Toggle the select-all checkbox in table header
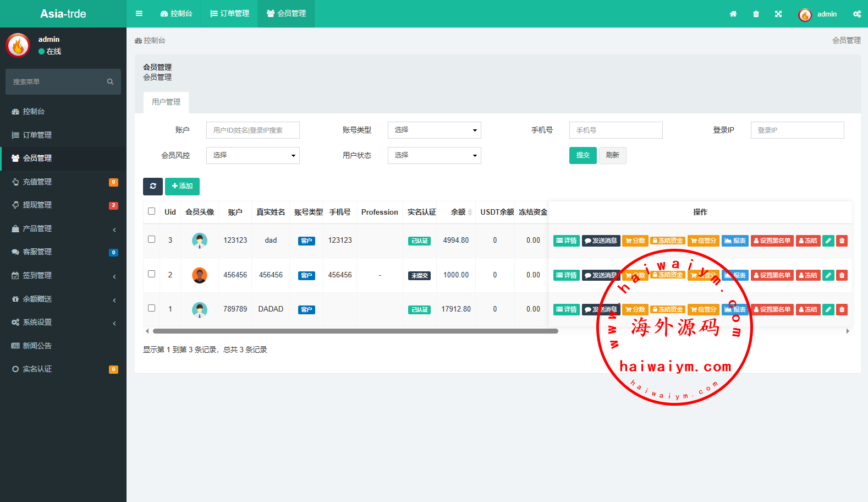This screenshot has width=868, height=502. (152, 211)
